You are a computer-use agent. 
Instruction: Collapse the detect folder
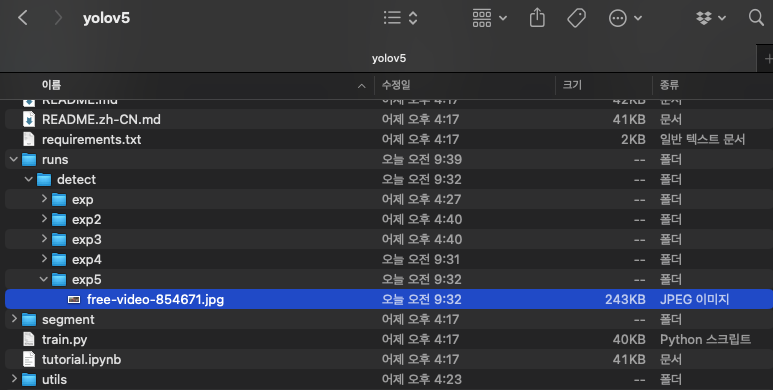tap(29, 179)
